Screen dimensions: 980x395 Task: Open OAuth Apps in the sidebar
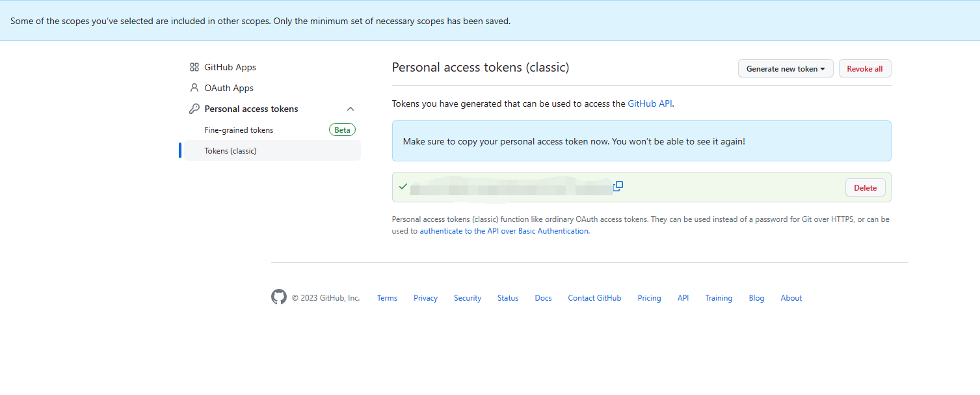(x=229, y=88)
